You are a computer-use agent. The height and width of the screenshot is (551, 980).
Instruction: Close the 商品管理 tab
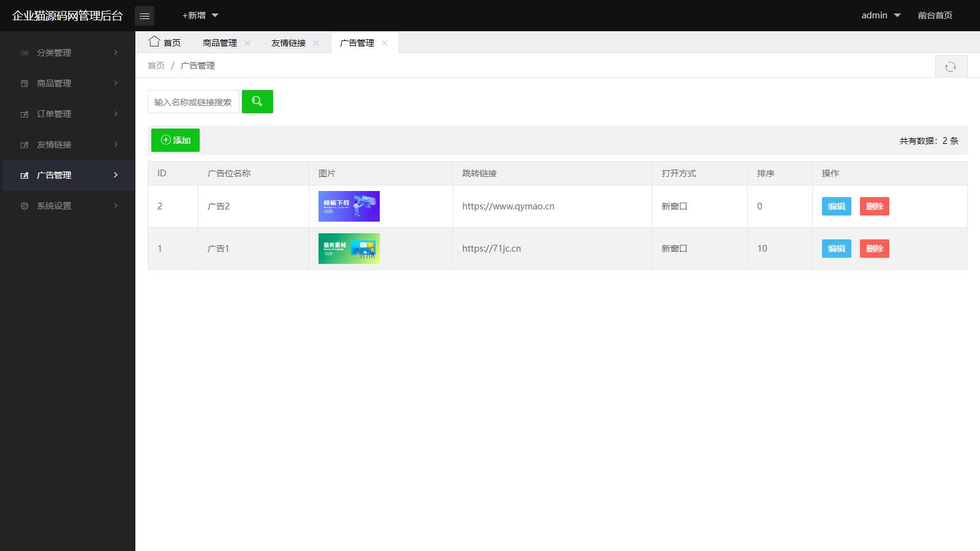pyautogui.click(x=247, y=43)
